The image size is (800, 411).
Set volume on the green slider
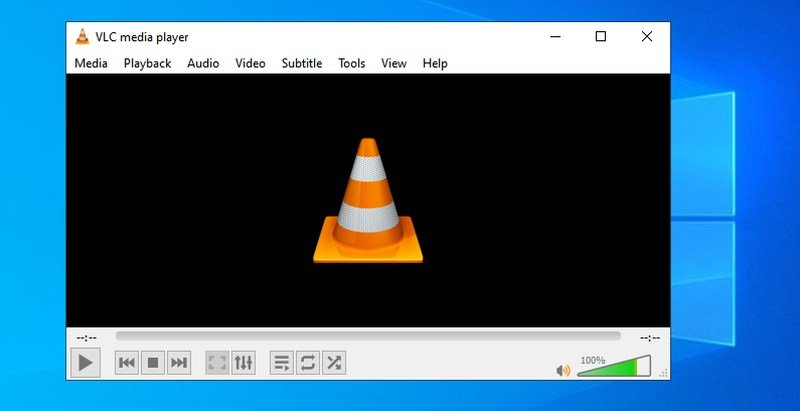pos(614,366)
